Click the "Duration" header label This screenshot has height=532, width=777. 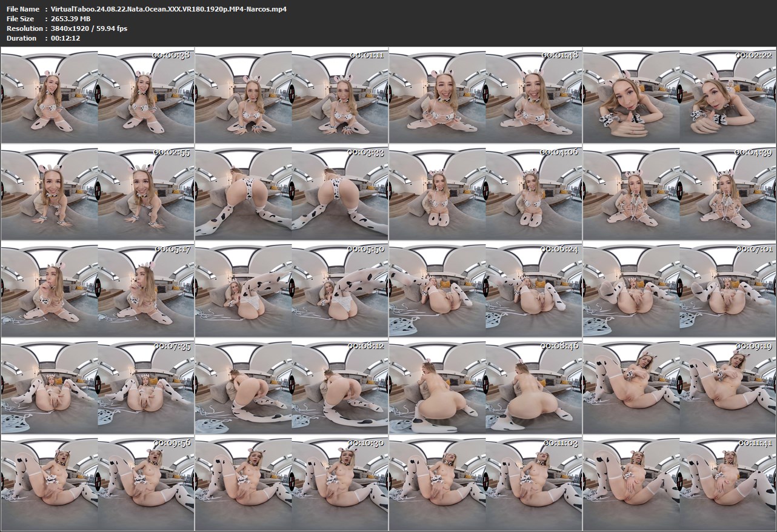pos(22,38)
